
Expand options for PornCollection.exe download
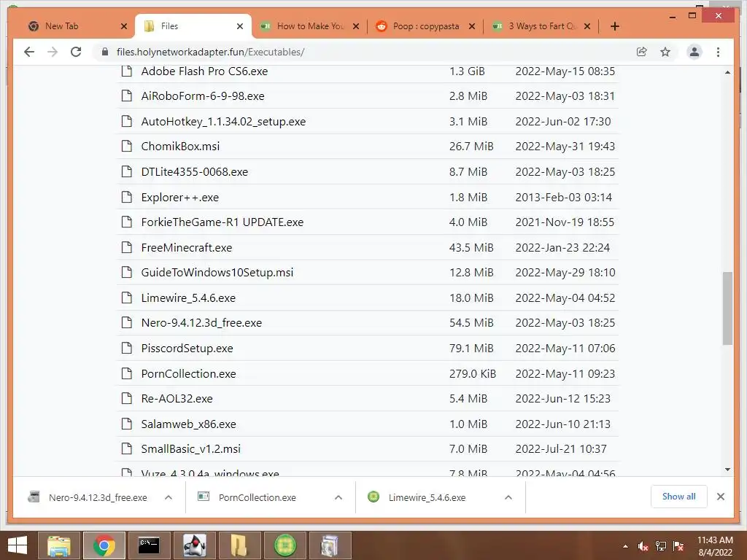pyautogui.click(x=338, y=497)
